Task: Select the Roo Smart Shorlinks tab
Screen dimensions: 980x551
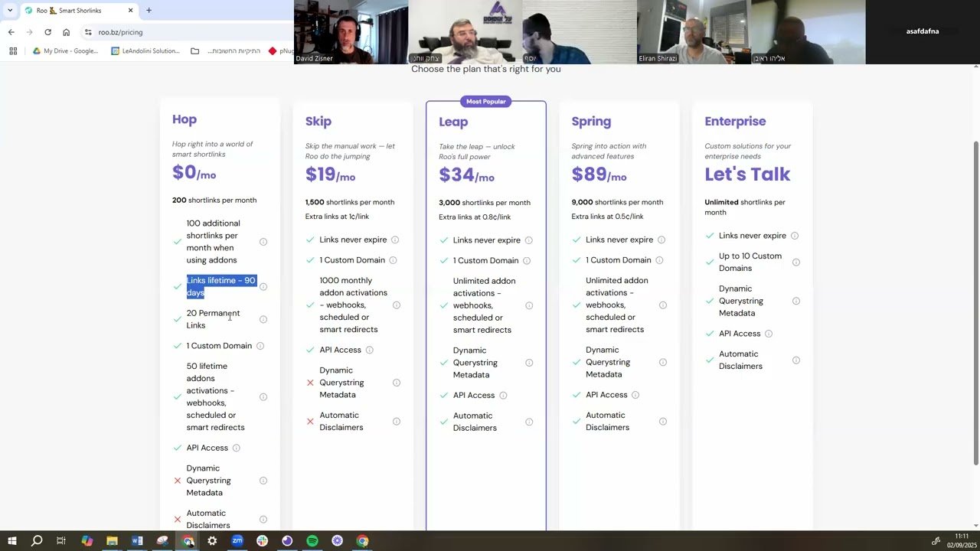Action: coord(79,11)
